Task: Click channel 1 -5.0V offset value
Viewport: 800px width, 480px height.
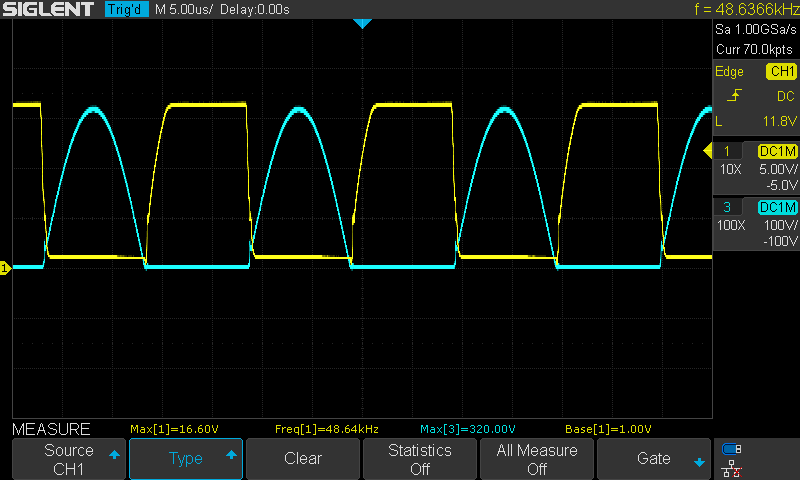Action: click(782, 185)
